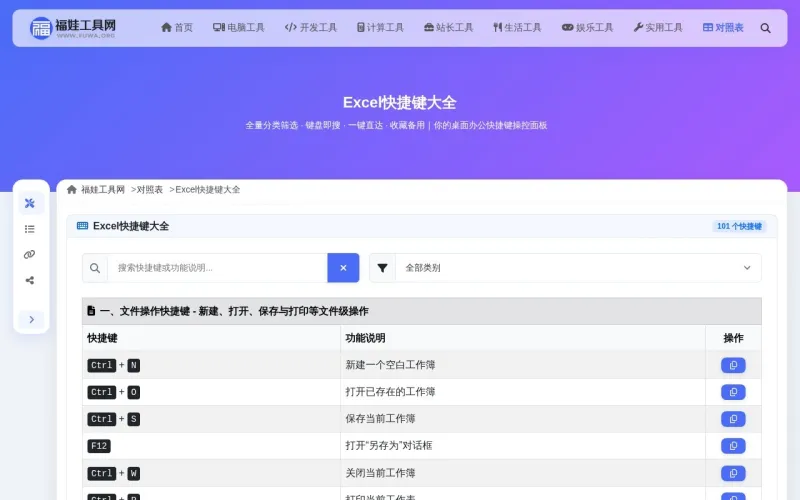Screen dimensions: 800x500
Task: Click the breadcrumb home icon
Action: (72, 190)
